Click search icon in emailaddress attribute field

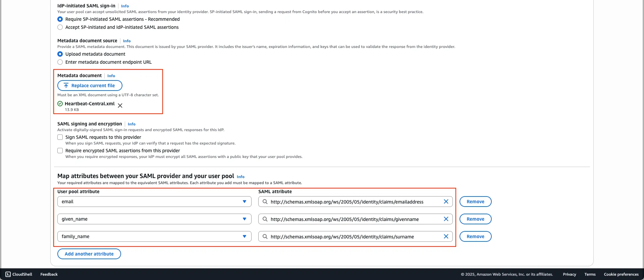[265, 202]
